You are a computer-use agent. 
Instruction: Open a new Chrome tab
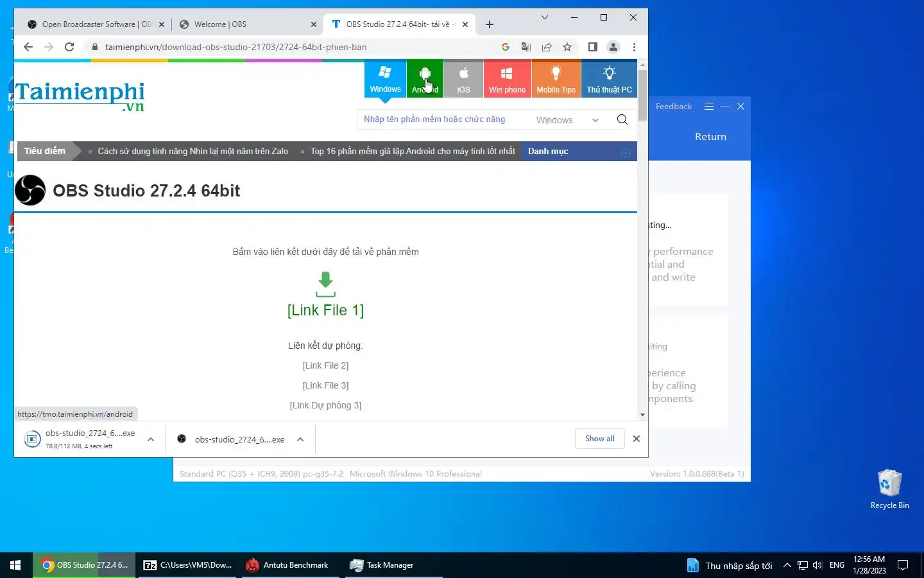tap(490, 24)
